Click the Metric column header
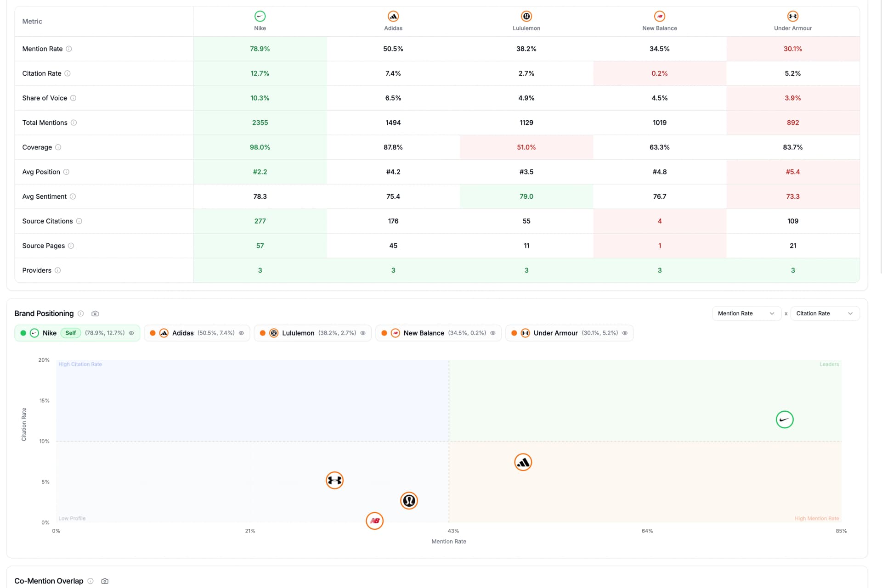The height and width of the screenshot is (588, 882). click(32, 21)
